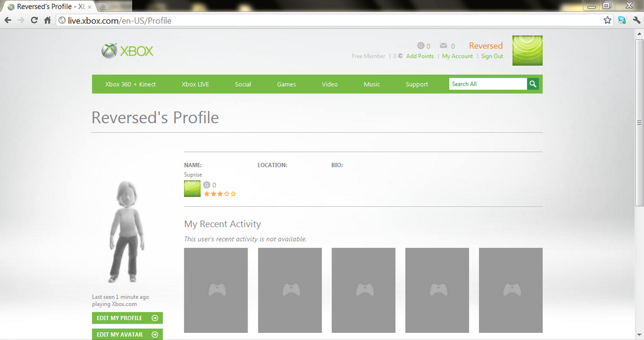Click the large gamerpic in header
Viewport: 644px width, 340px height.
point(527,51)
